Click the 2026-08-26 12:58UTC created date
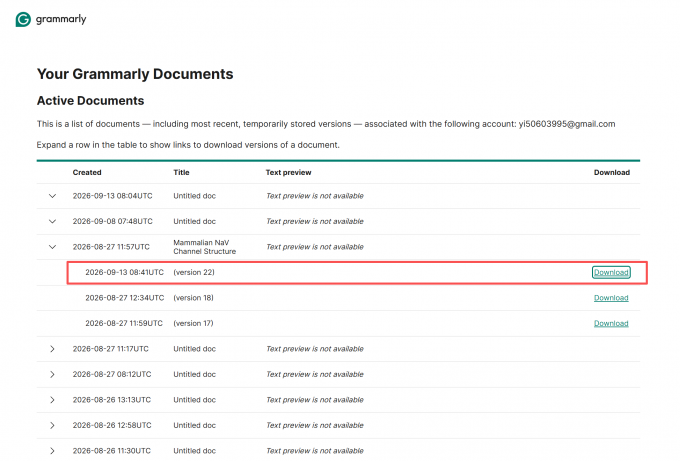Viewport: 680px width, 461px height. (112, 426)
